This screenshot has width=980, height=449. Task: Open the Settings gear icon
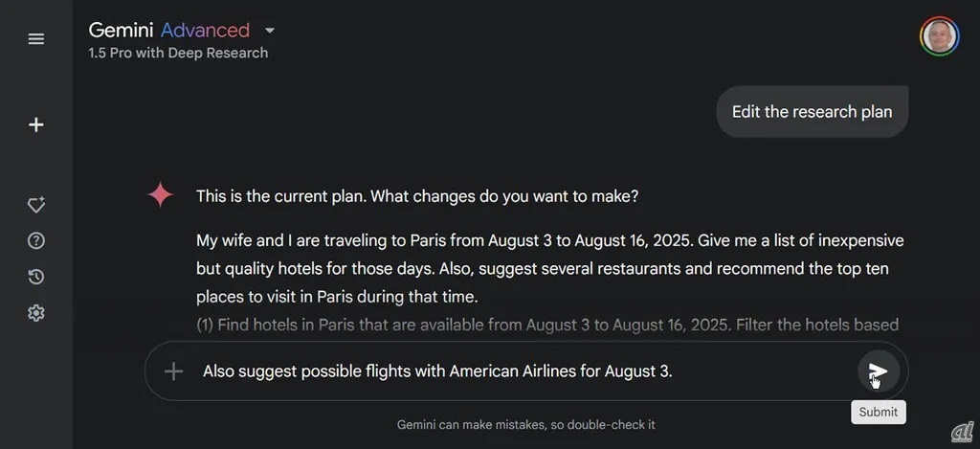pos(36,313)
